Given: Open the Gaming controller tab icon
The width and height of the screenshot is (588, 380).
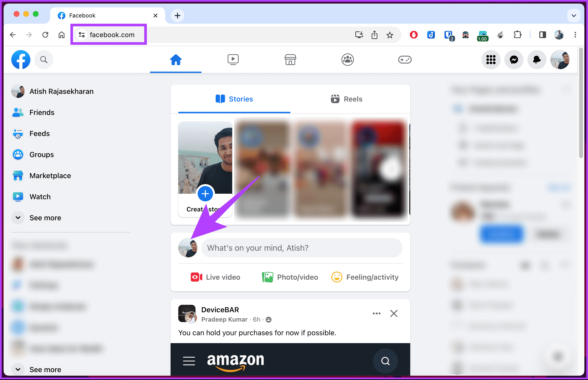Looking at the screenshot, I should (405, 59).
